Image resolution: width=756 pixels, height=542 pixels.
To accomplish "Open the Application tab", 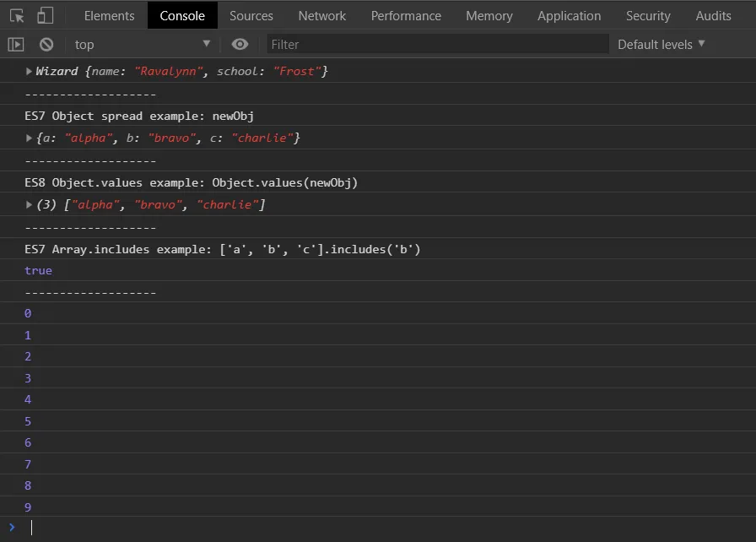I will tap(569, 16).
